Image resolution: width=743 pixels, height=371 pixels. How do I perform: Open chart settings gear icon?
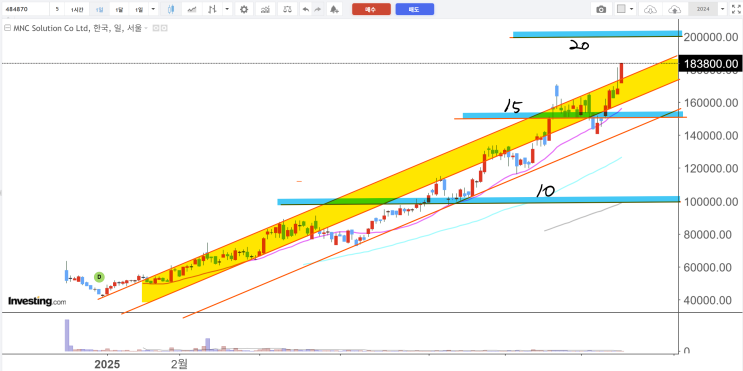point(244,9)
